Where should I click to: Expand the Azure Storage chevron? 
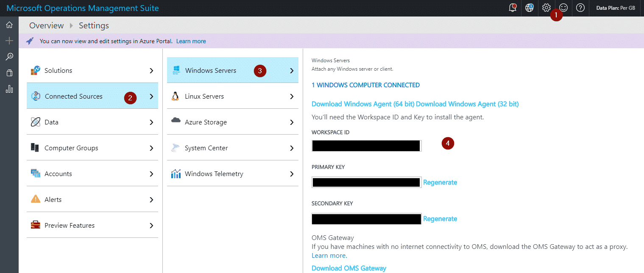292,122
